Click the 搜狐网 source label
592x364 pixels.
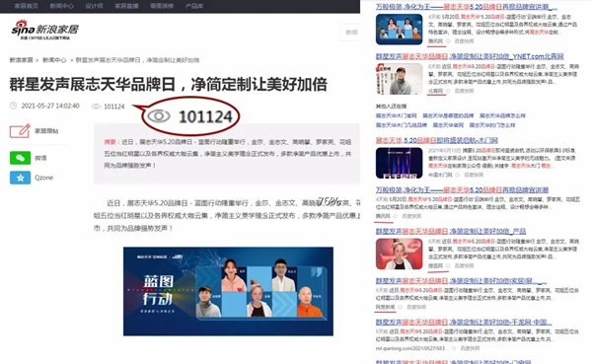(435, 265)
